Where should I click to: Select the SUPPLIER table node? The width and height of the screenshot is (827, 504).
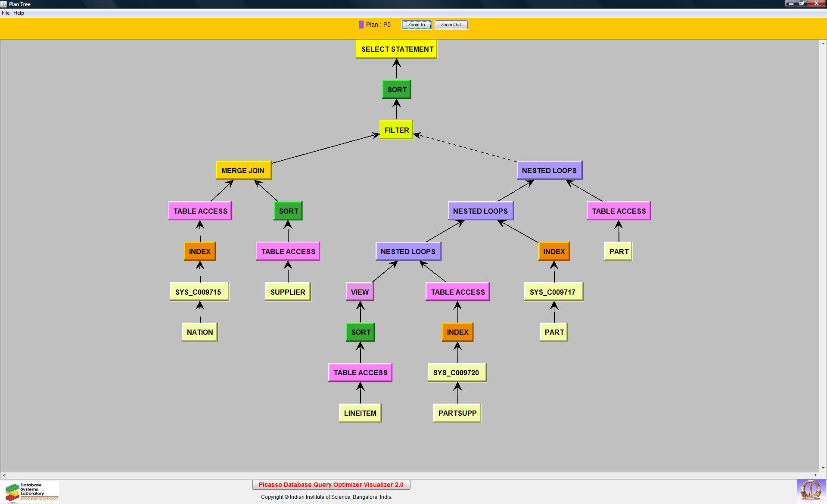[x=288, y=292]
